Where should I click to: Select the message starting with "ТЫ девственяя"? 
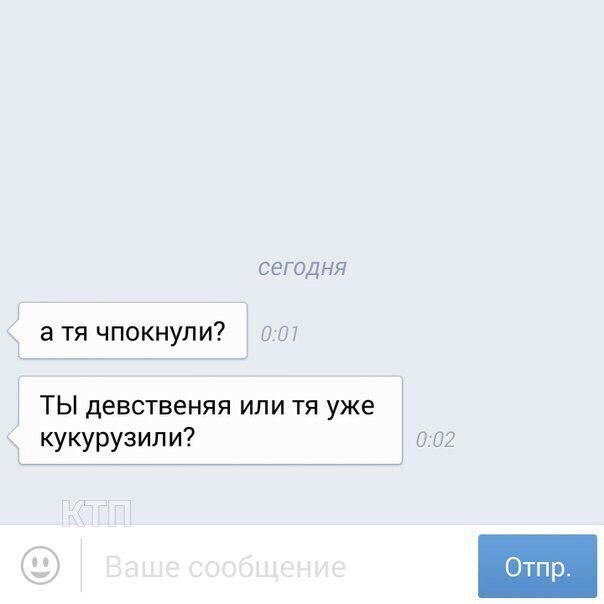[x=210, y=420]
